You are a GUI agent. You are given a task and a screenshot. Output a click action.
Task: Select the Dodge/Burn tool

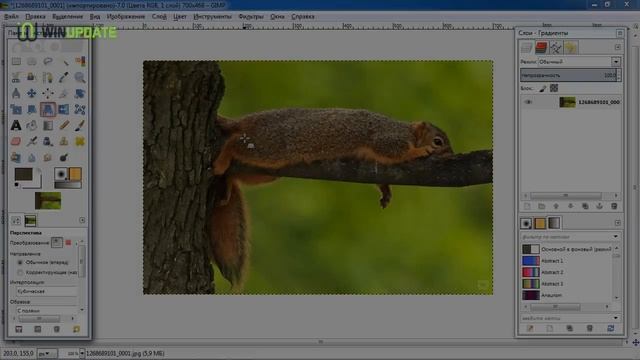click(64, 157)
